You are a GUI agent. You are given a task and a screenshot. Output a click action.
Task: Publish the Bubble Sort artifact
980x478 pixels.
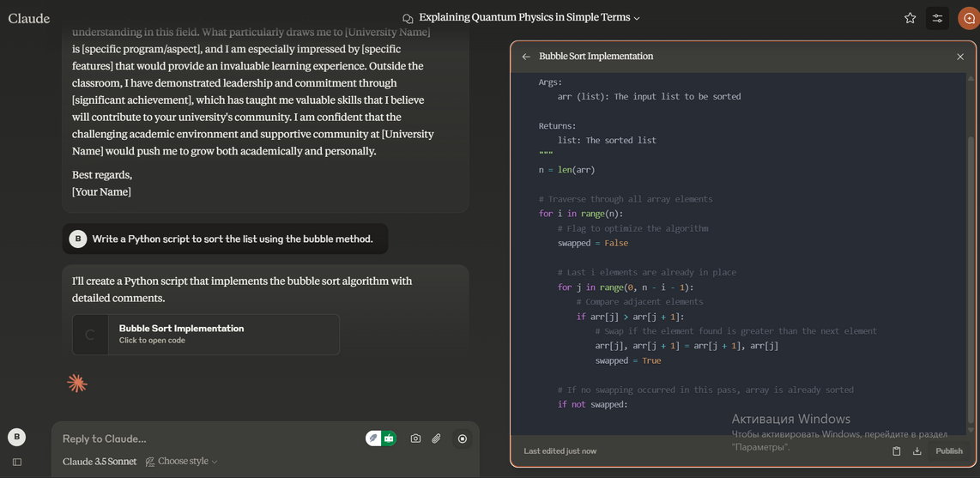(948, 451)
